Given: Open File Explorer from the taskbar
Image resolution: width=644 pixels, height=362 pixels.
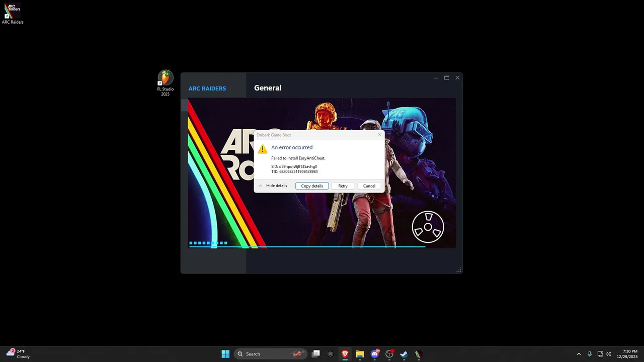Looking at the screenshot, I should 360,354.
